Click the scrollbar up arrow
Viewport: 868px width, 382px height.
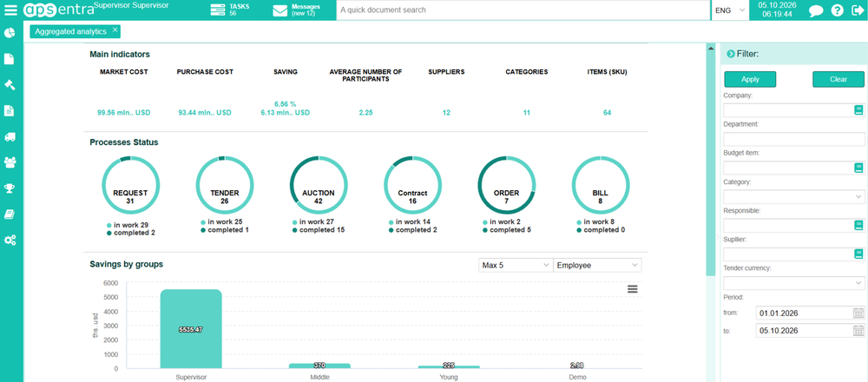711,49
